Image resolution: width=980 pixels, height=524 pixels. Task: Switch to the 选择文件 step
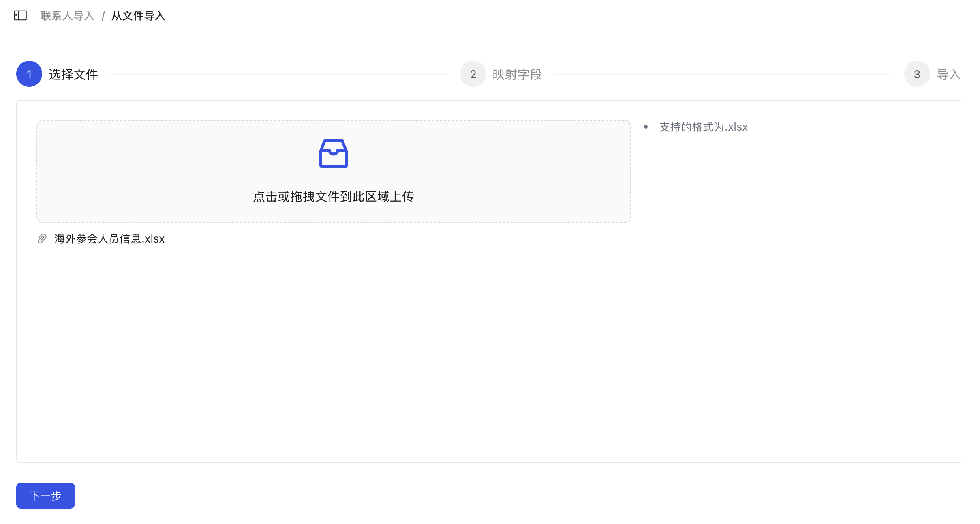pyautogui.click(x=73, y=73)
